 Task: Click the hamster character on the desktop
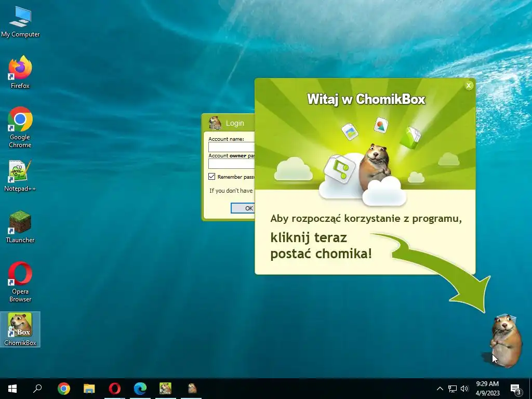coord(507,340)
